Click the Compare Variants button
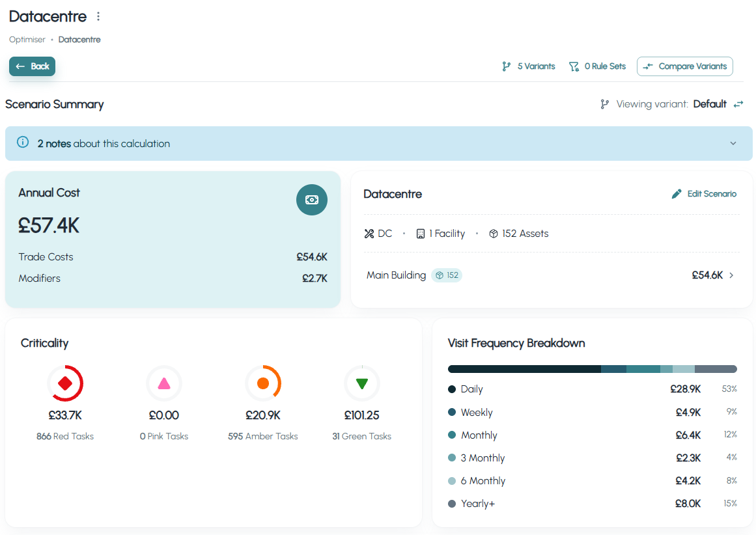Image resolution: width=756 pixels, height=535 pixels. [x=684, y=66]
